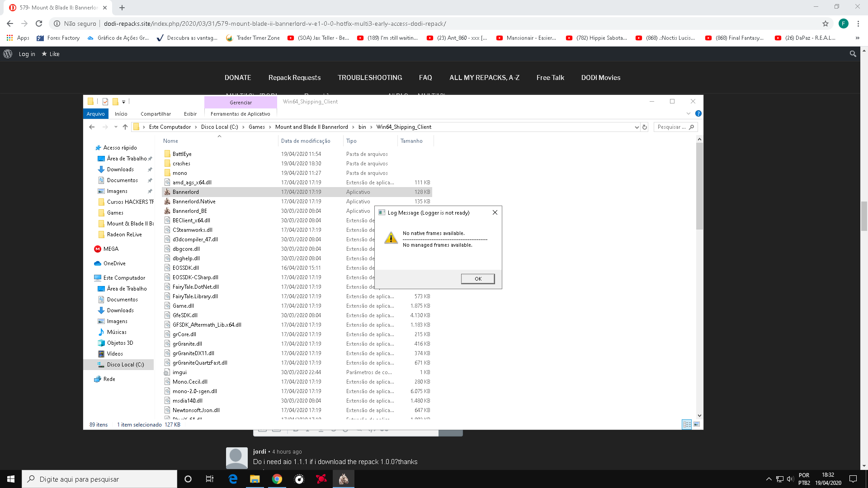Open the DONATE page link

pos(238,78)
